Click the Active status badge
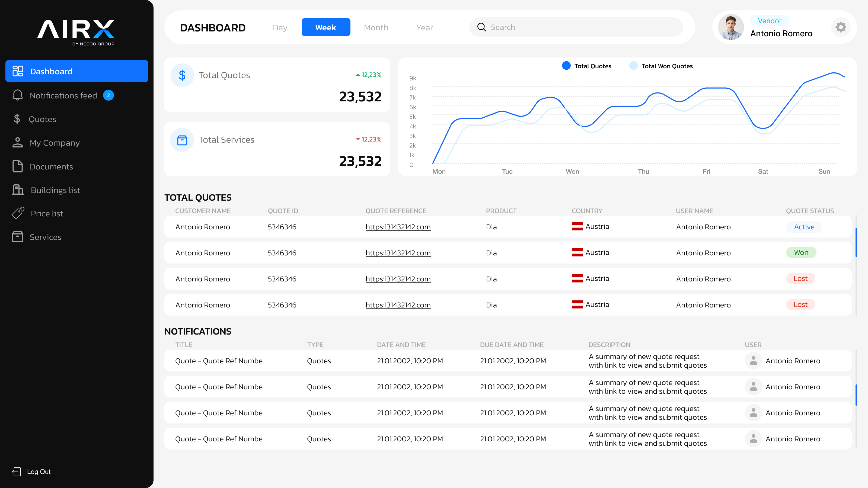 [804, 227]
